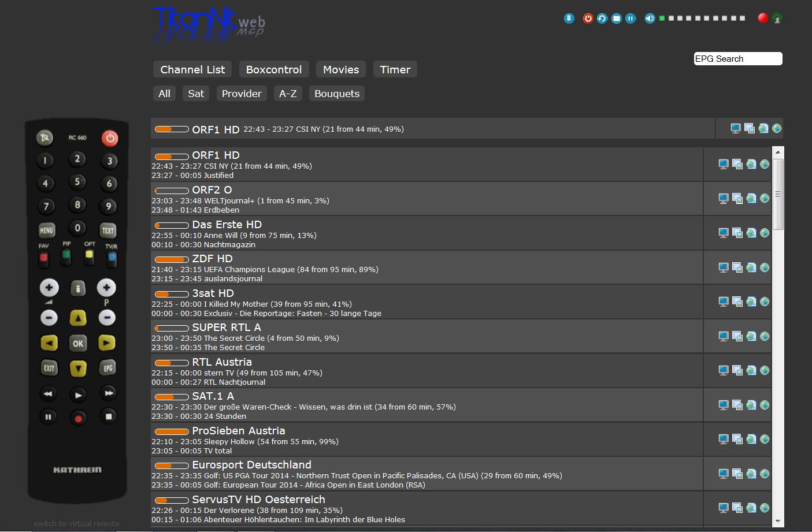Image resolution: width=812 pixels, height=532 pixels.
Task: Open the windows icon for ORF2 O
Action: click(737, 199)
